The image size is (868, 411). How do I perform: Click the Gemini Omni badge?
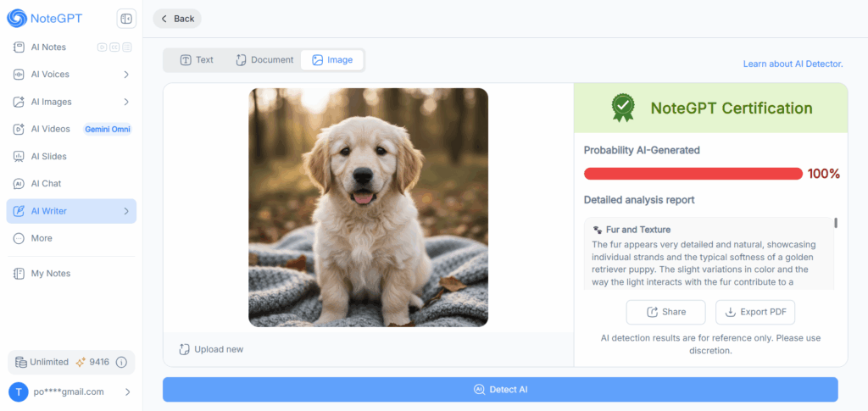108,129
